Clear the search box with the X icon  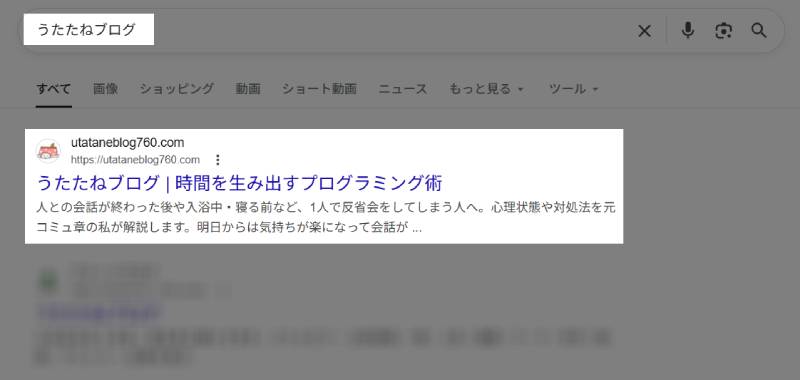pos(644,31)
